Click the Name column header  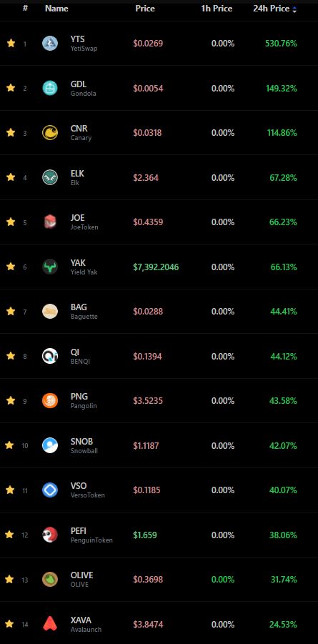(x=56, y=9)
